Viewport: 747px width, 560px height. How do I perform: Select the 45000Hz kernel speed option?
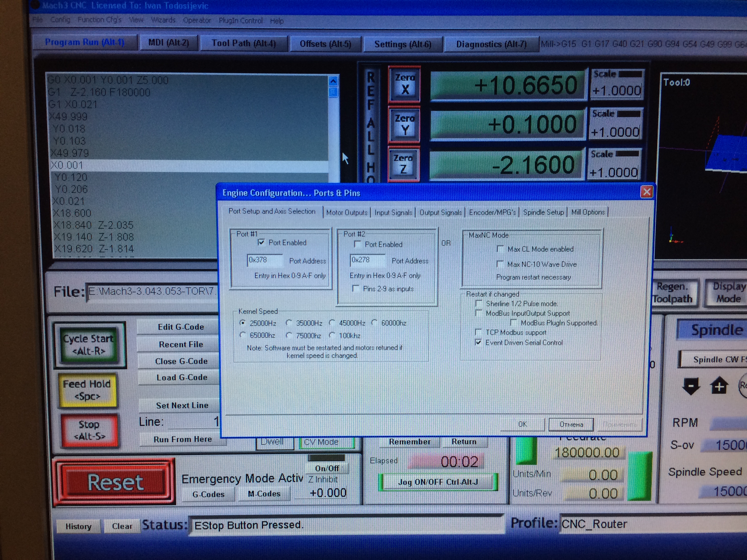(332, 323)
